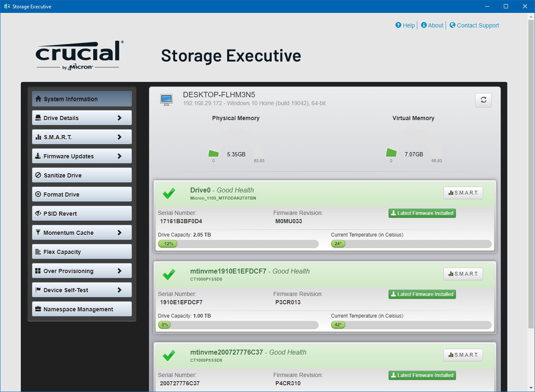
Task: Expand the Over Provisioning section
Action: tap(82, 271)
